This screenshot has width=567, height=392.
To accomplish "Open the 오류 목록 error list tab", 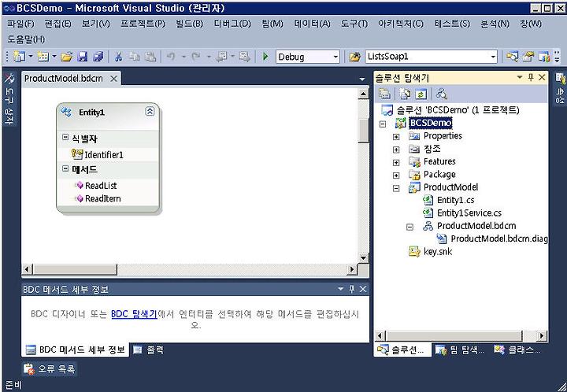I will point(50,369).
